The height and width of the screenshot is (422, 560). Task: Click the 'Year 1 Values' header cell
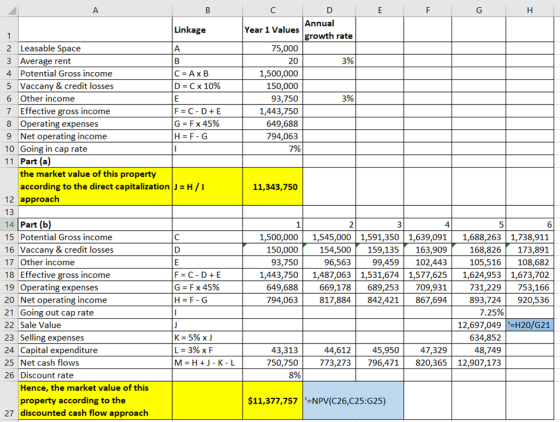tap(272, 29)
